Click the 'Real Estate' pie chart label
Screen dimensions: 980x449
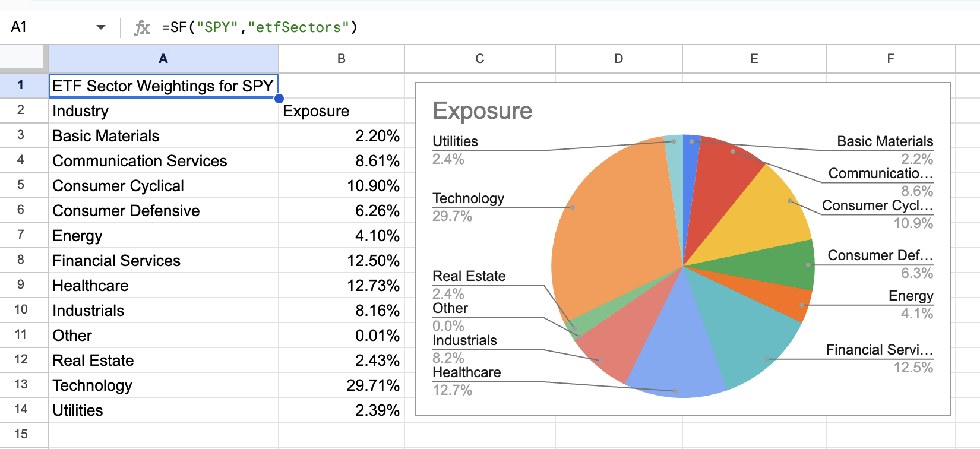pos(469,276)
